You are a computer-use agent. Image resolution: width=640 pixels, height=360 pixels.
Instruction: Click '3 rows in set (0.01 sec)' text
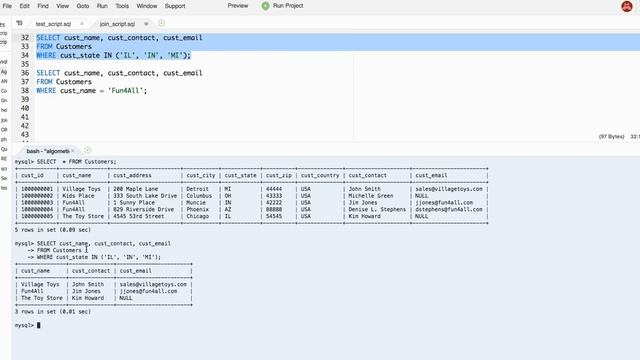click(53, 311)
